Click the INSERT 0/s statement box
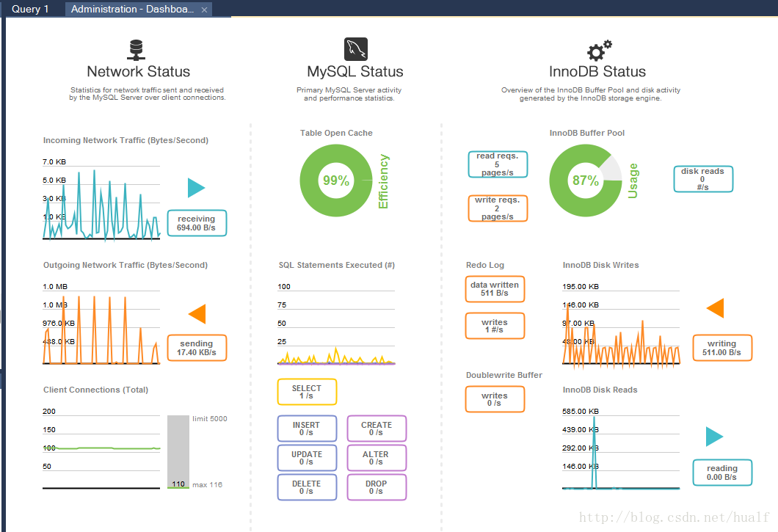This screenshot has height=532, width=778. [x=307, y=429]
